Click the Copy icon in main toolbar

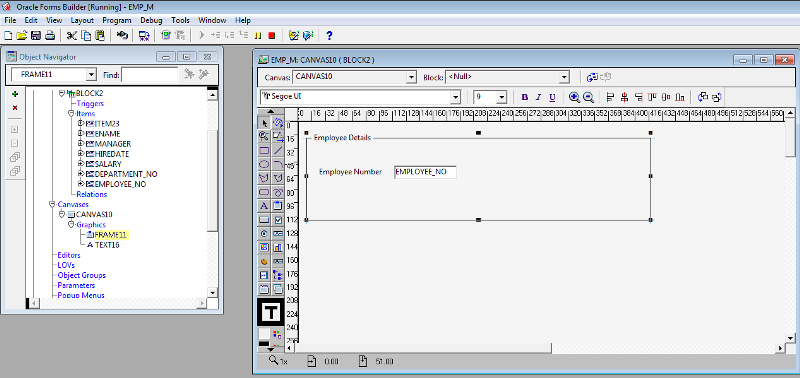pos(86,36)
